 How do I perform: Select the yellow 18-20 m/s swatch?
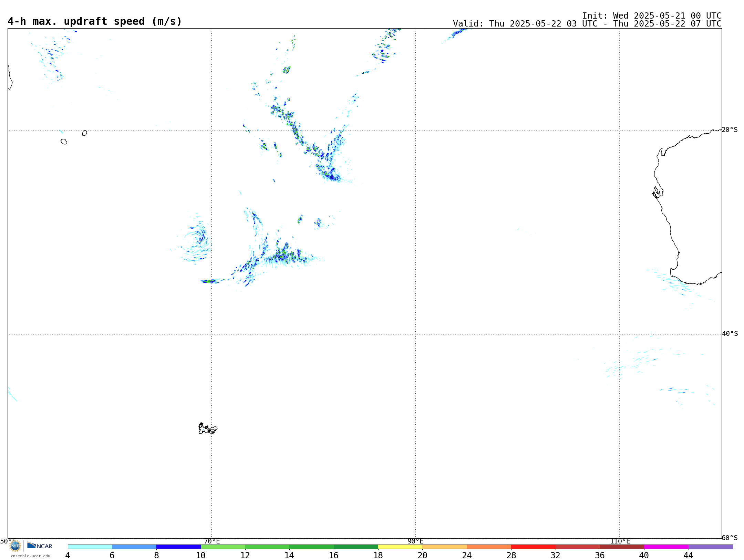400,547
